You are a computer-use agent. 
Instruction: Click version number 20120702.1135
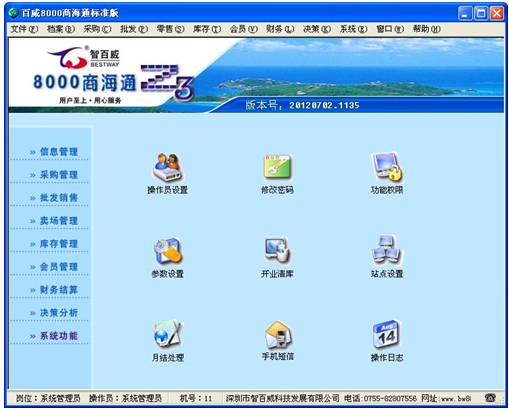click(324, 105)
